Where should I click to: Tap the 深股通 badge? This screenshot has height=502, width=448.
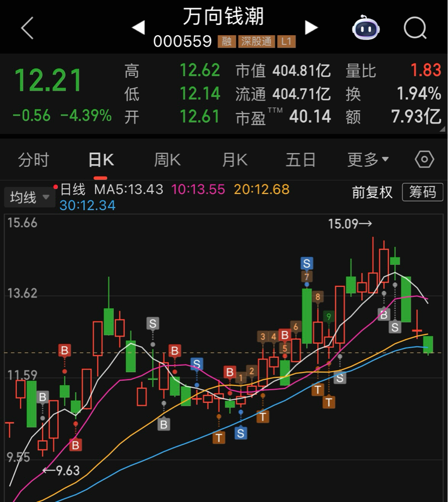pos(256,41)
